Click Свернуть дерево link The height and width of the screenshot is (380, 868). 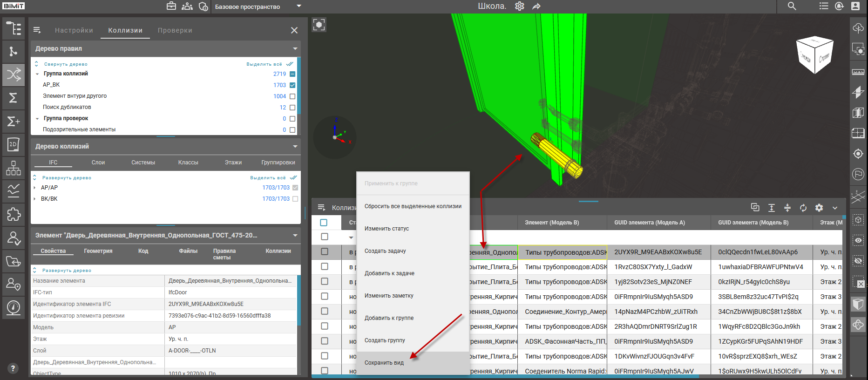click(66, 64)
